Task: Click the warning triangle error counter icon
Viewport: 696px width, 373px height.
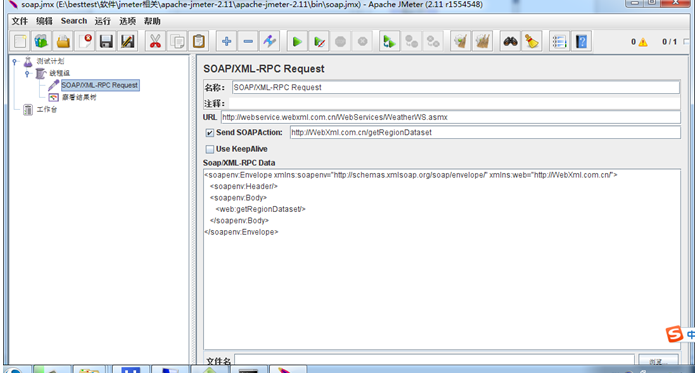Action: click(x=643, y=42)
